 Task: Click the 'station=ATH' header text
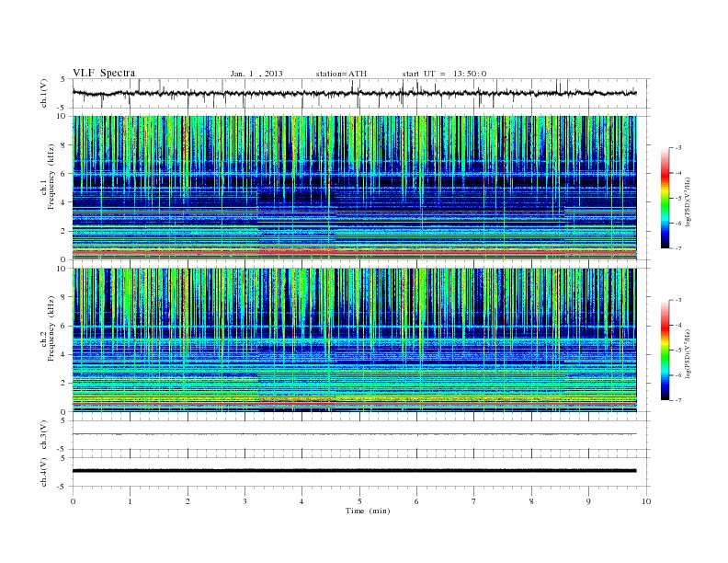point(341,74)
